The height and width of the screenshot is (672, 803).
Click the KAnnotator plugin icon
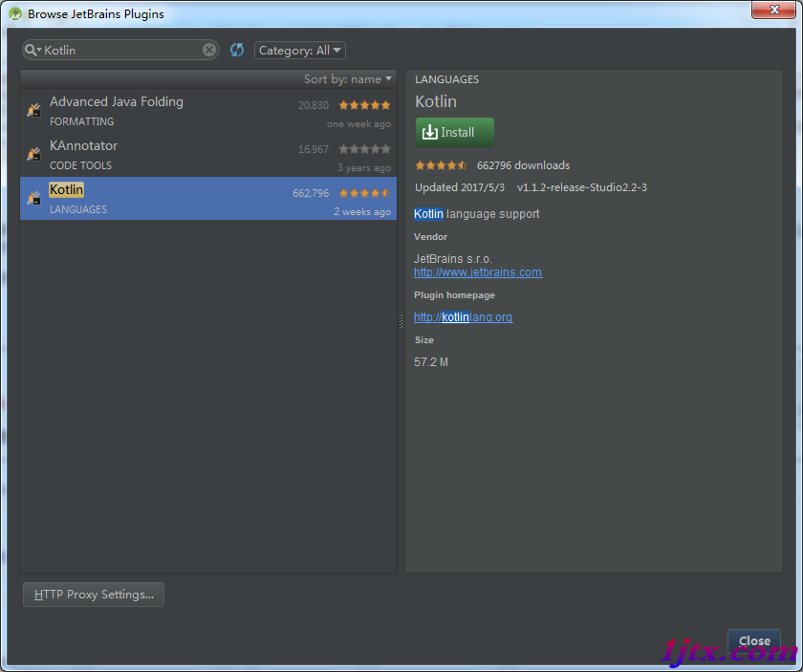tap(33, 154)
